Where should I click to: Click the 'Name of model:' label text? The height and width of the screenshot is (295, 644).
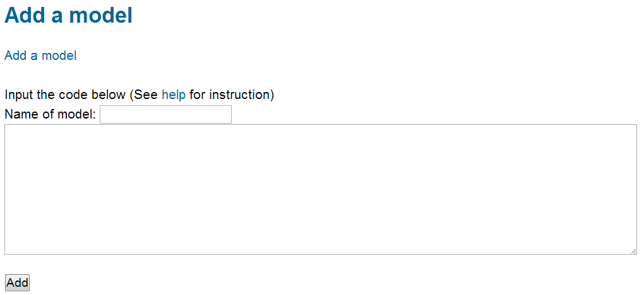pyautogui.click(x=50, y=115)
